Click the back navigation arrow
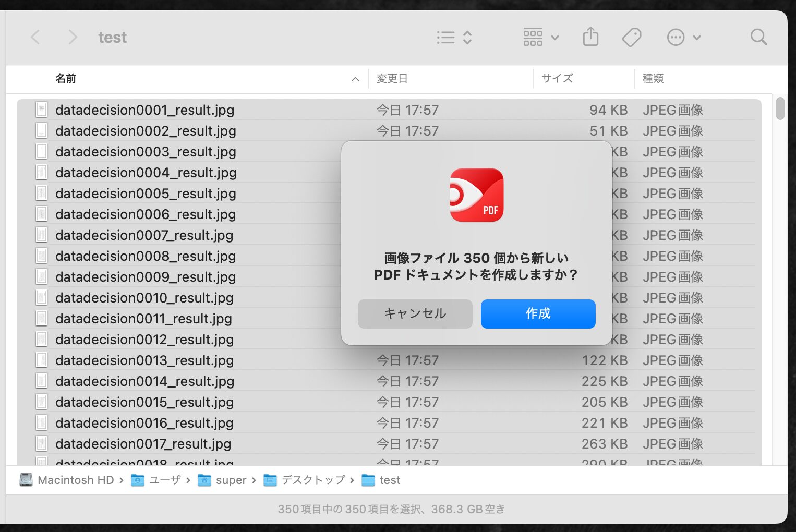This screenshot has height=532, width=796. click(x=35, y=38)
